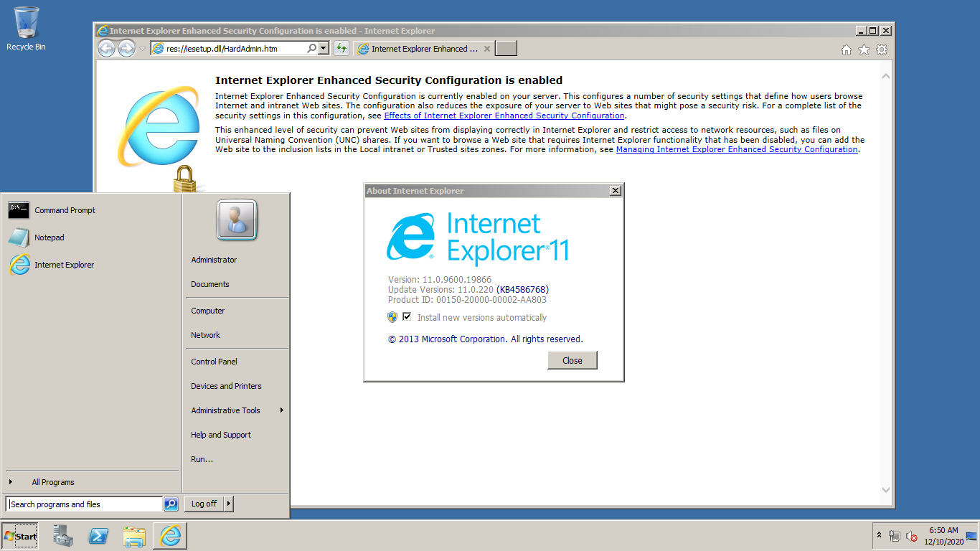This screenshot has width=980, height=551.
Task: Maximize the Internet Explorer window
Action: pos(872,31)
